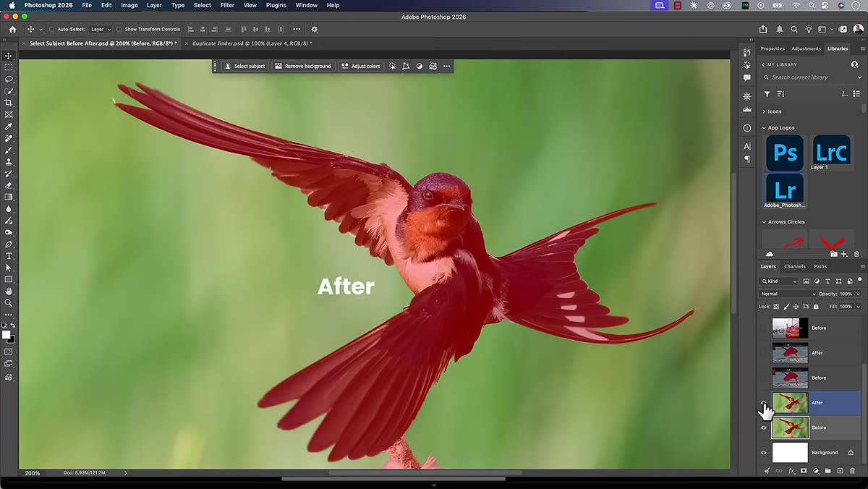
Task: Open the Kind filter dropdown
Action: (779, 281)
